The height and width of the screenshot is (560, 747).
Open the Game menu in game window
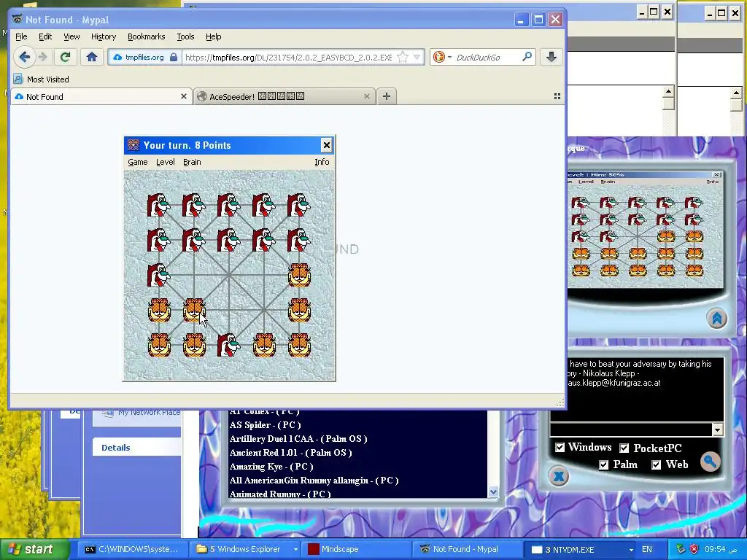click(138, 162)
